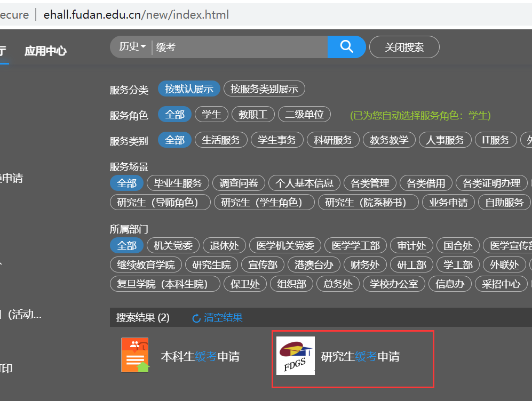Click the blue magnifier search button

(346, 47)
